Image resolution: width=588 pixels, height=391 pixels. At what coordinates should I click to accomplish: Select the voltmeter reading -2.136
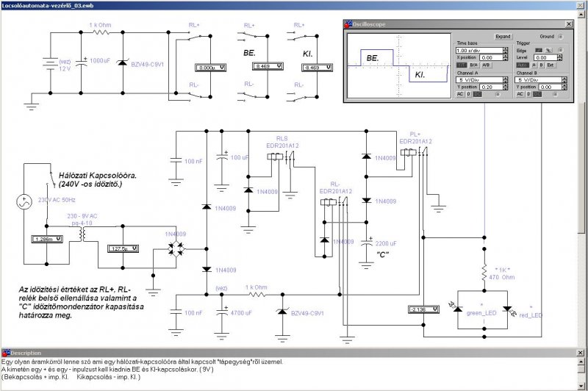pos(423,309)
